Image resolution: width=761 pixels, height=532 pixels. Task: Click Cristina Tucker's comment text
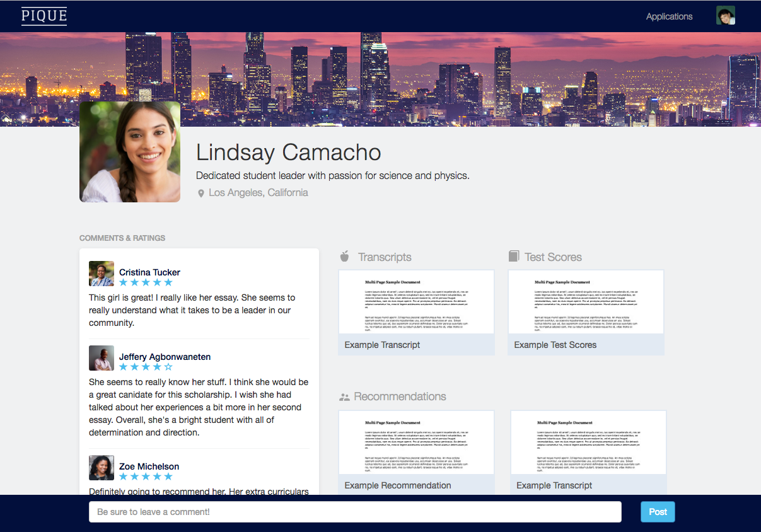pos(192,310)
